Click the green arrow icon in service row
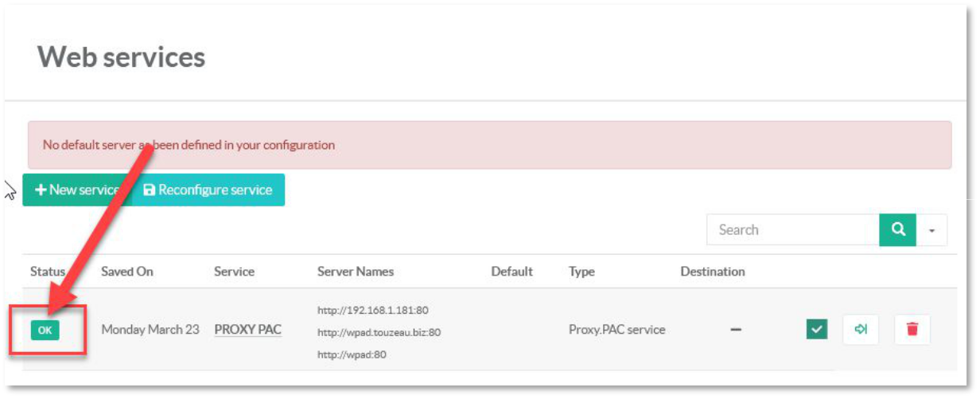Image resolution: width=980 pixels, height=399 pixels. point(861,329)
